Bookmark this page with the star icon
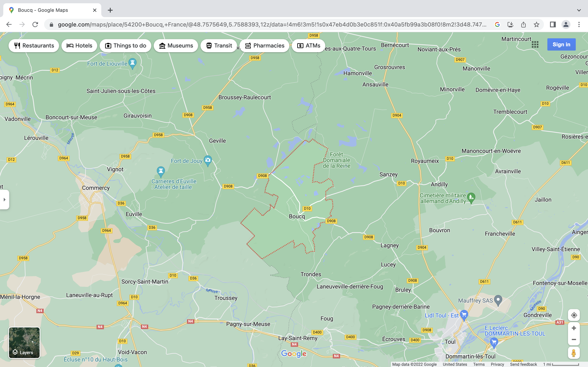 pos(537,24)
